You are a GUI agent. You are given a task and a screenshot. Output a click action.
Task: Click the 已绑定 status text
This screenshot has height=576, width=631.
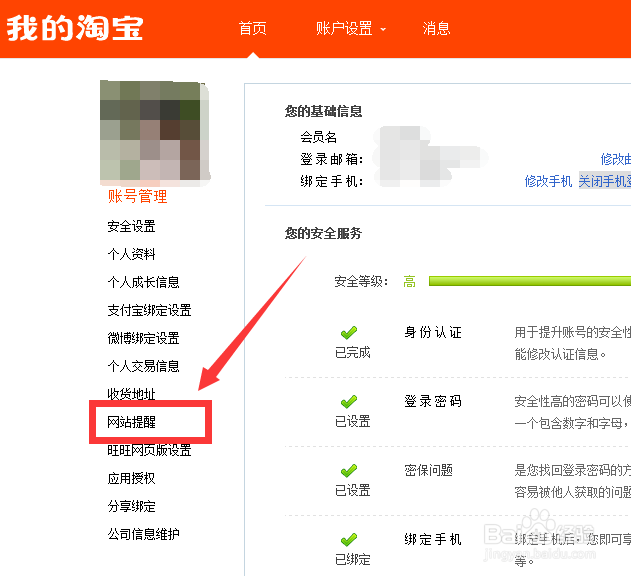click(x=353, y=559)
